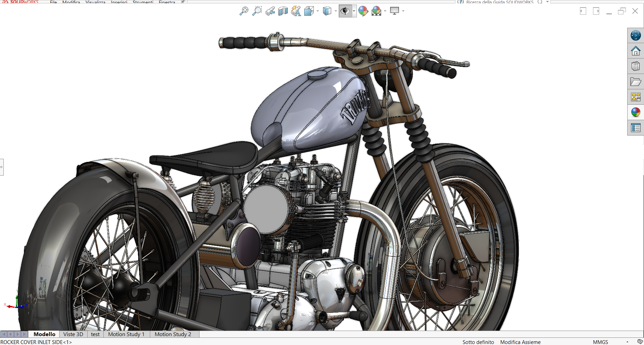Click the SOLIDWORKS logo
The height and width of the screenshot is (345, 644).
click(x=21, y=2)
